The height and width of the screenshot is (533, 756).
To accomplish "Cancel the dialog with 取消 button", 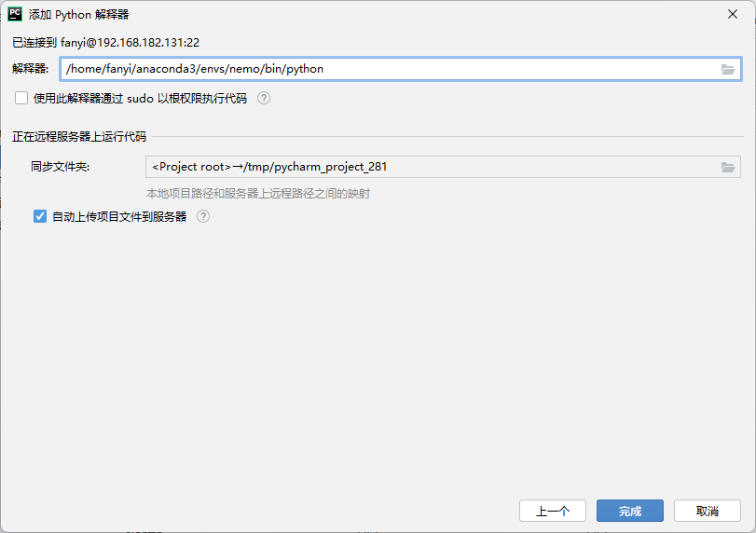I will pyautogui.click(x=708, y=511).
